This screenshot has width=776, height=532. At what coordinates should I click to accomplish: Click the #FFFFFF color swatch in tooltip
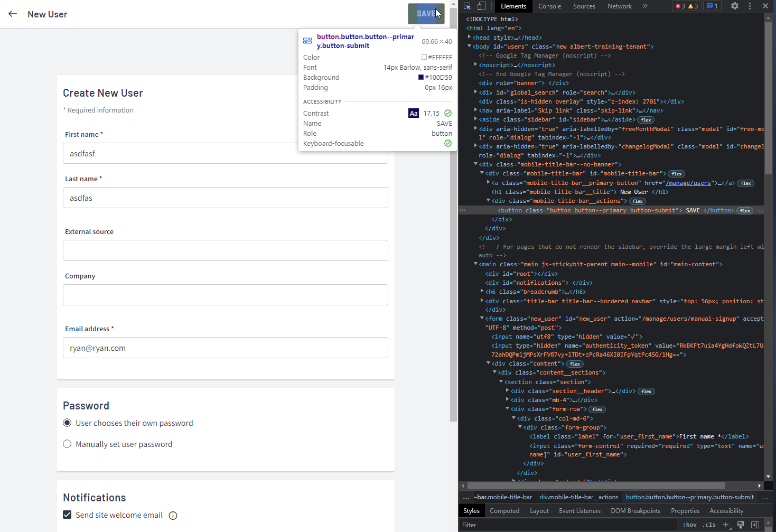pos(424,57)
